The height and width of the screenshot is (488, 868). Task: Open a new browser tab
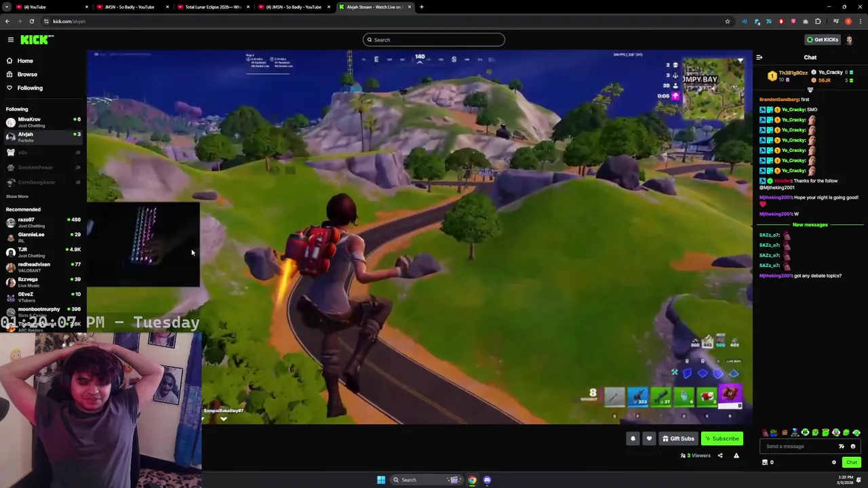(x=422, y=7)
